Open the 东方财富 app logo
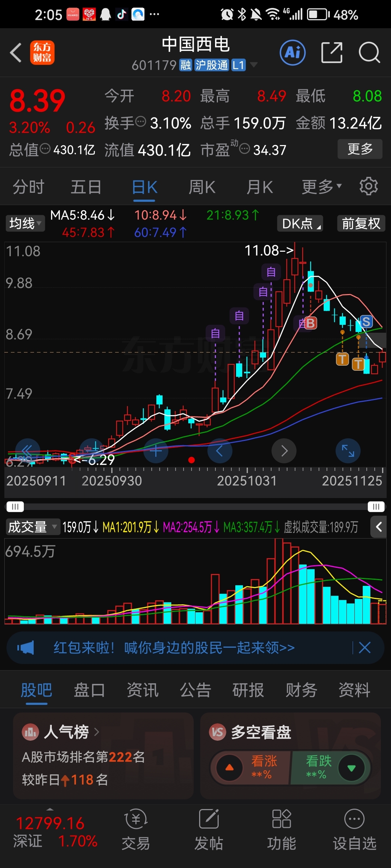391x868 pixels. click(42, 53)
